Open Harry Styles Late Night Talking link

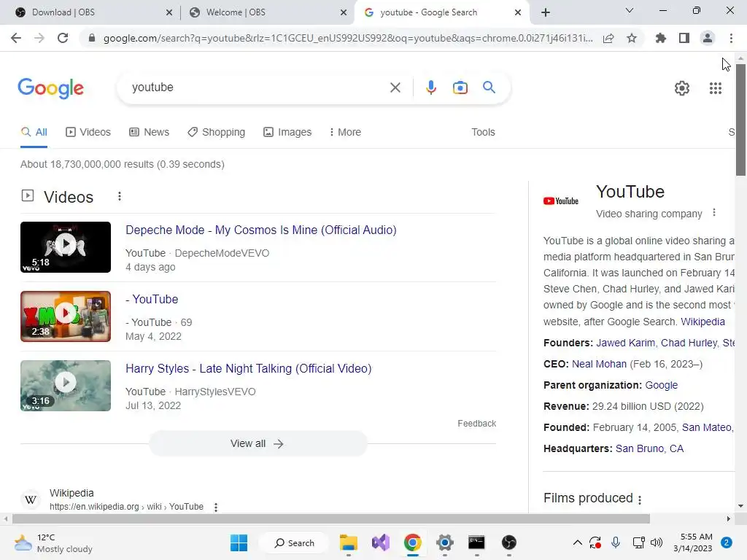pos(249,368)
